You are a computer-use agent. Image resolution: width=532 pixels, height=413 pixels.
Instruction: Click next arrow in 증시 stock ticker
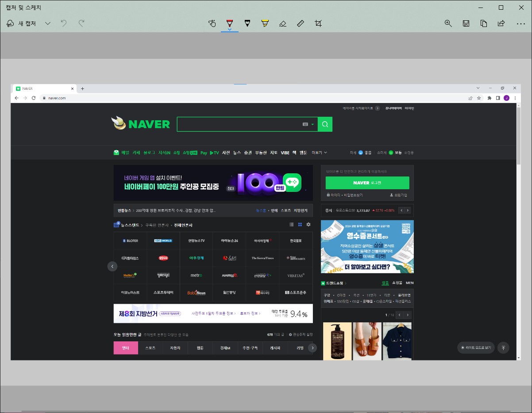click(x=408, y=210)
